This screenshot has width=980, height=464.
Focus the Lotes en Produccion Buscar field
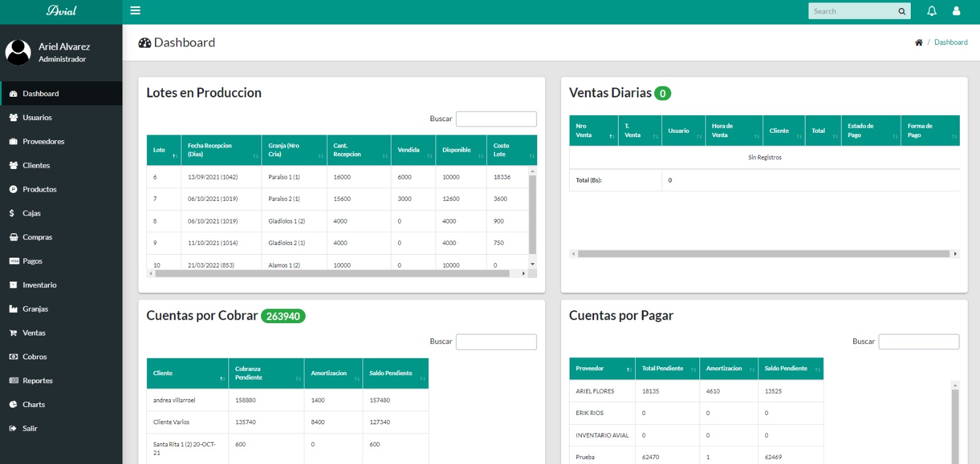pos(496,119)
